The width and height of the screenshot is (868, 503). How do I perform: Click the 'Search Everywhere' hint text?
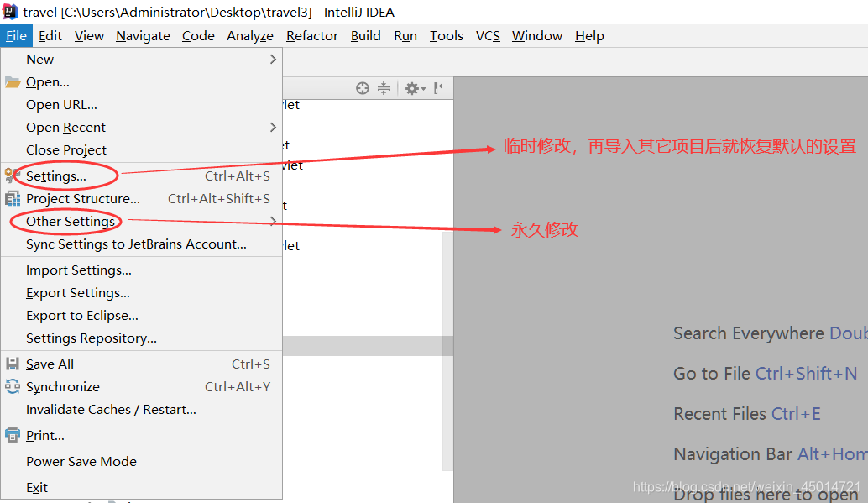coord(749,333)
